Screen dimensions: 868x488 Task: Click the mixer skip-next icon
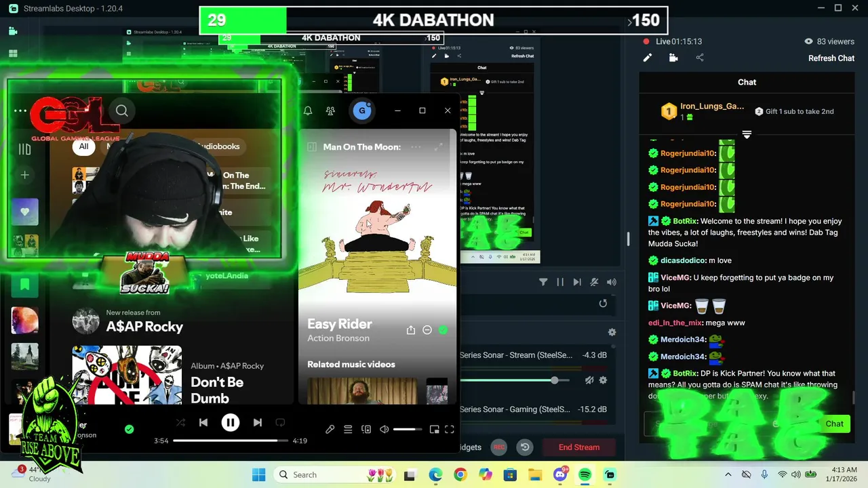577,282
